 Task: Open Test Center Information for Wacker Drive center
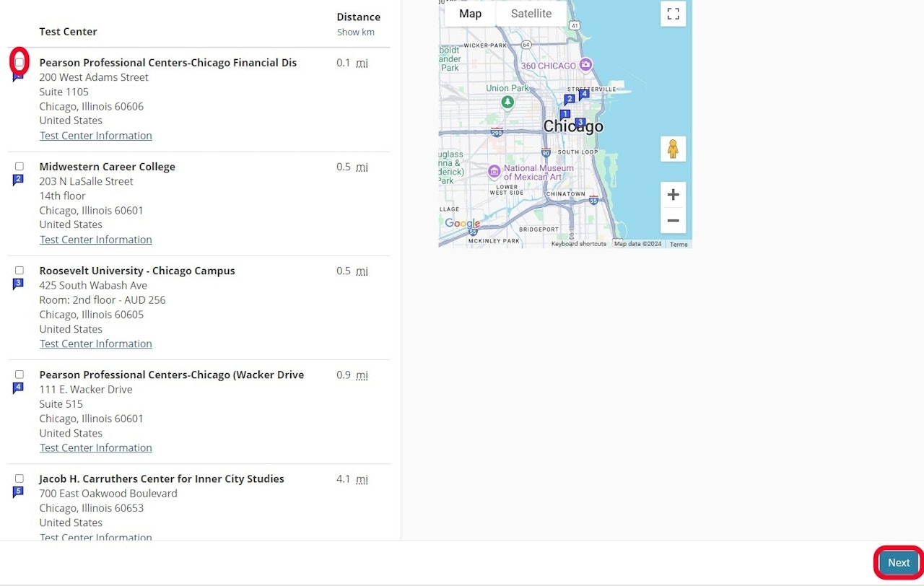point(96,447)
